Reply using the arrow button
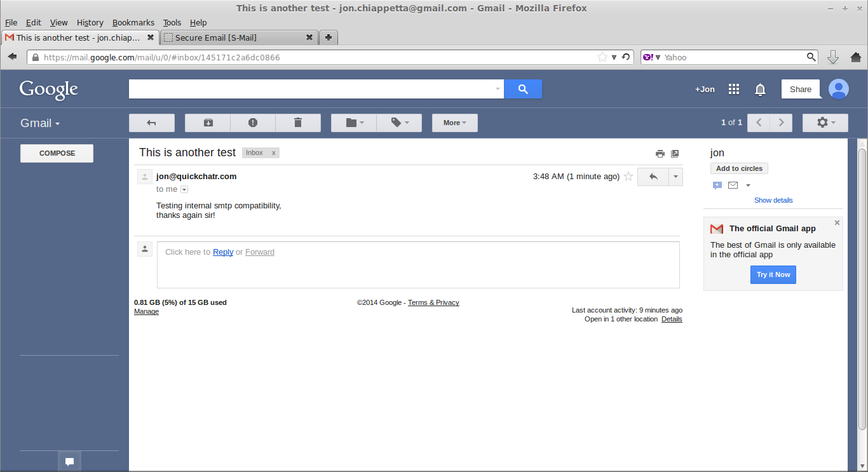 (653, 177)
